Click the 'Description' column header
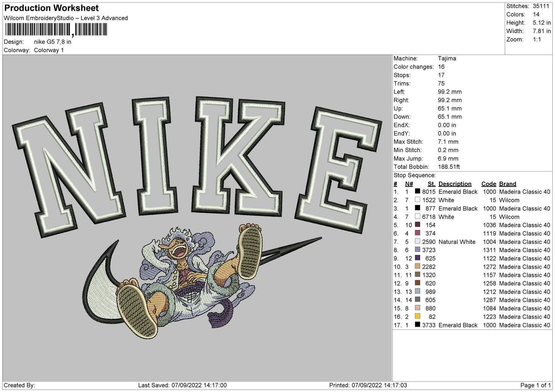The height and width of the screenshot is (392, 555). 455,184
